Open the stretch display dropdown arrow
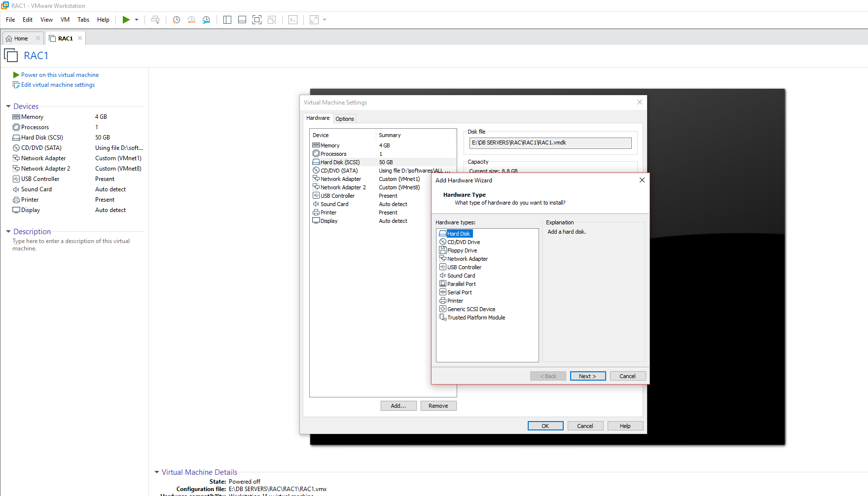Viewport: 868px width, 496px height. (x=325, y=20)
